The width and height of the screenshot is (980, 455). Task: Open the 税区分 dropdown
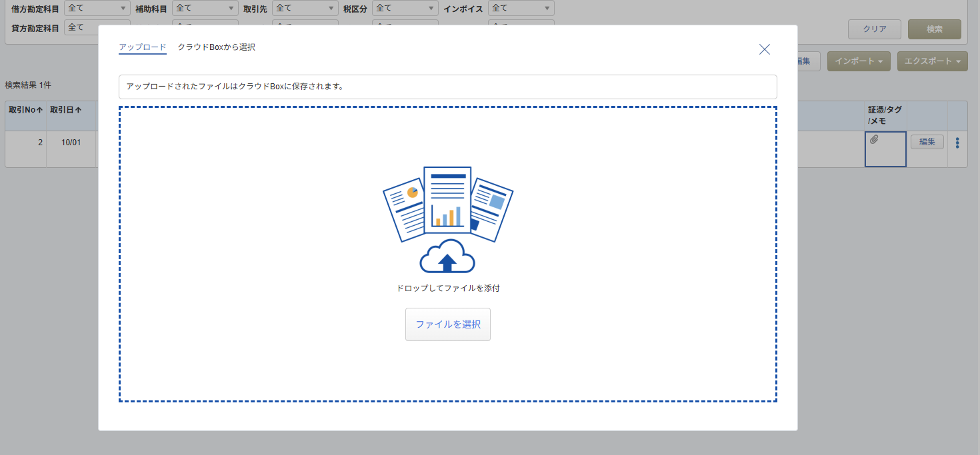(x=405, y=8)
